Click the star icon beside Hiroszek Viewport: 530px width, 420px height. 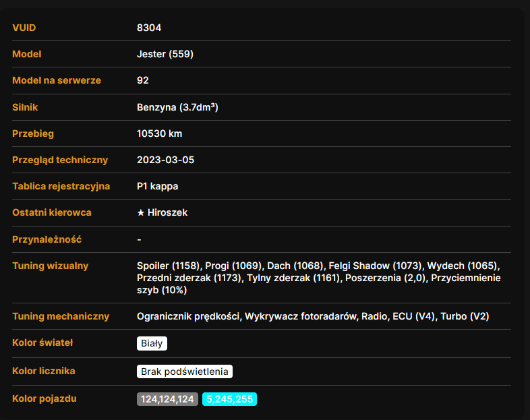141,212
